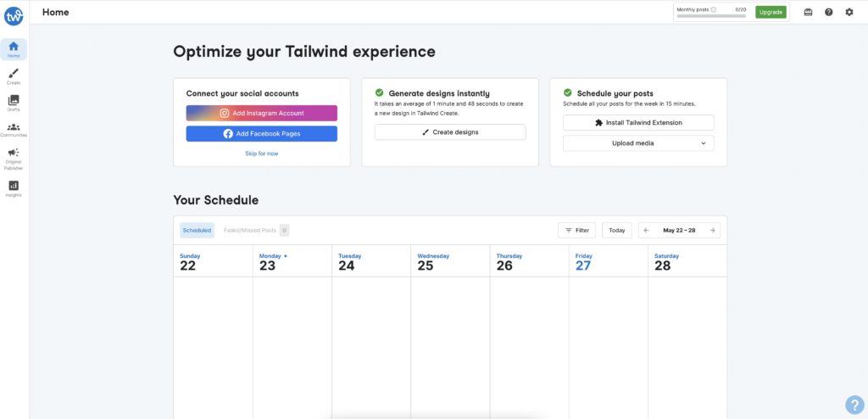The height and width of the screenshot is (419, 868).
Task: Select Friday 27 column header
Action: pos(609,261)
